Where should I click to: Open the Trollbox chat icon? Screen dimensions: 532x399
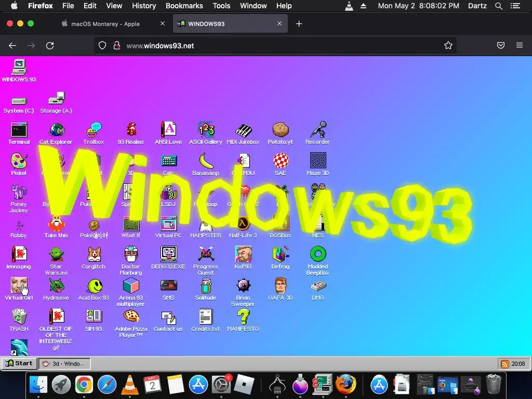(94, 130)
